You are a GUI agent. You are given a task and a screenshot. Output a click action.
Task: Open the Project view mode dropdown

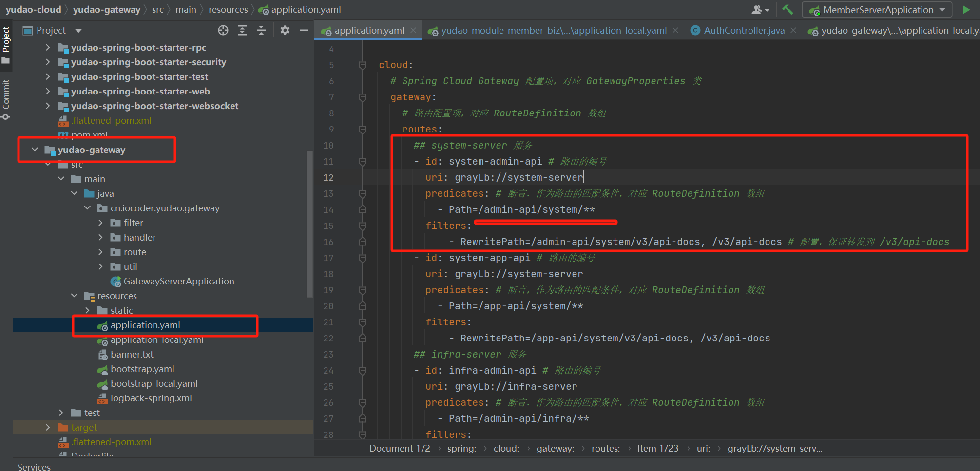point(78,31)
